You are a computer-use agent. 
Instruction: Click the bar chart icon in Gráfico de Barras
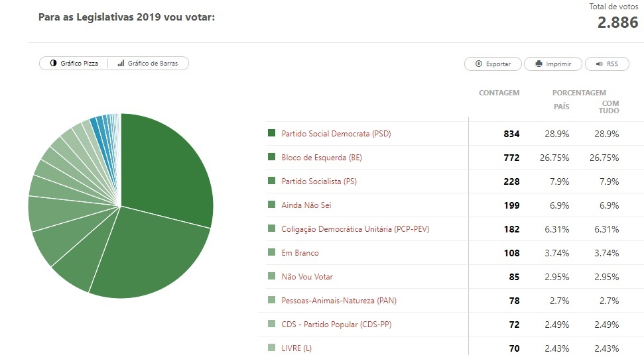[x=121, y=64]
